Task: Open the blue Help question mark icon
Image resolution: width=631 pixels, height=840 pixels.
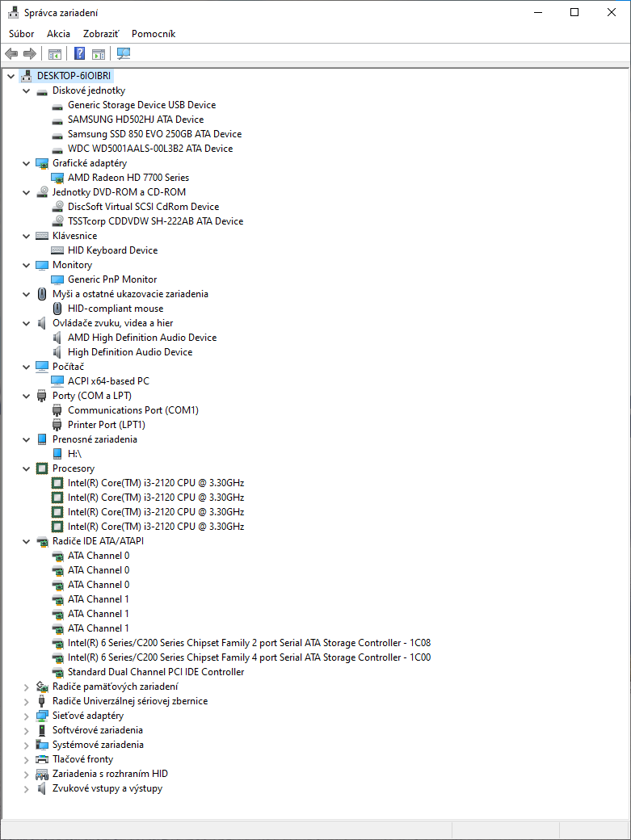Action: [x=79, y=53]
